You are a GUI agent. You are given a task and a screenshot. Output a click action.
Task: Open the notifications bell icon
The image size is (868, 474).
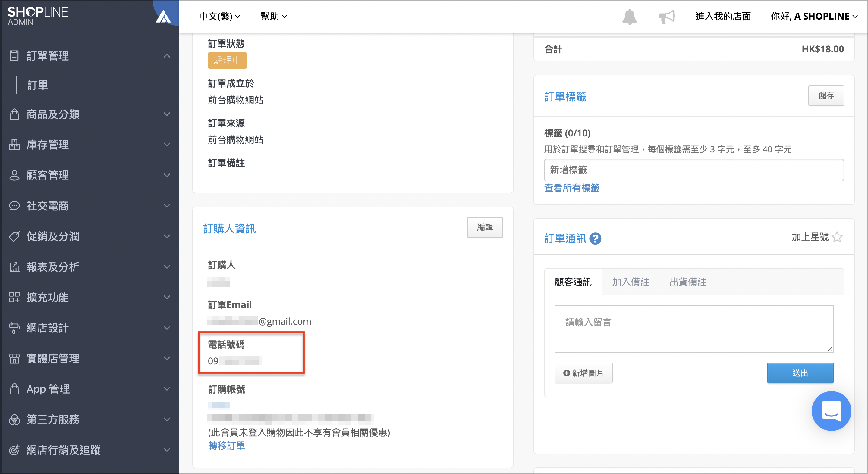[629, 17]
